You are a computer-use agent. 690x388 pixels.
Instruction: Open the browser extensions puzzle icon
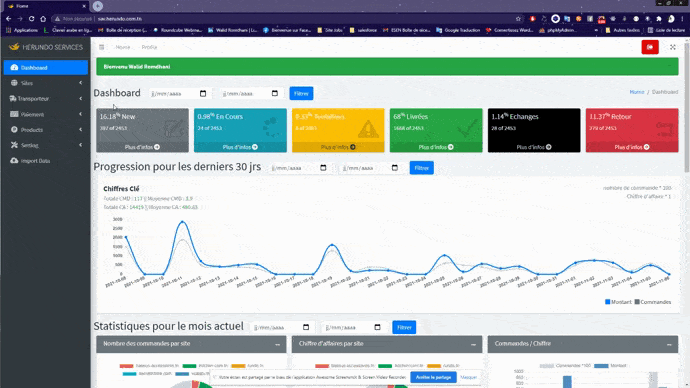coord(659,19)
